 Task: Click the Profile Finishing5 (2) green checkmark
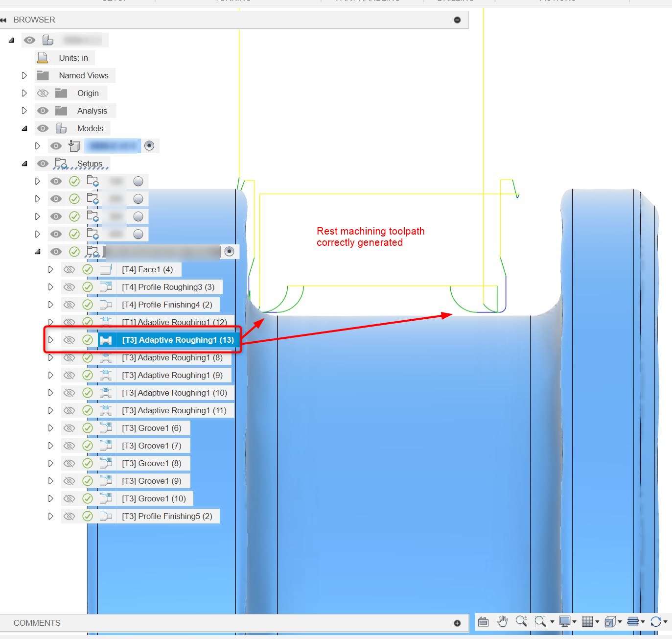[x=88, y=516]
